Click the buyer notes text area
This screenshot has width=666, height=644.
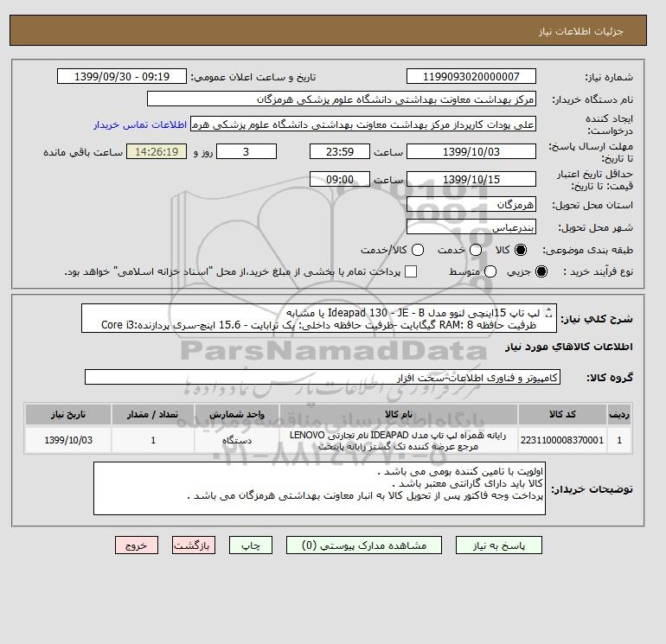pyautogui.click(x=319, y=488)
